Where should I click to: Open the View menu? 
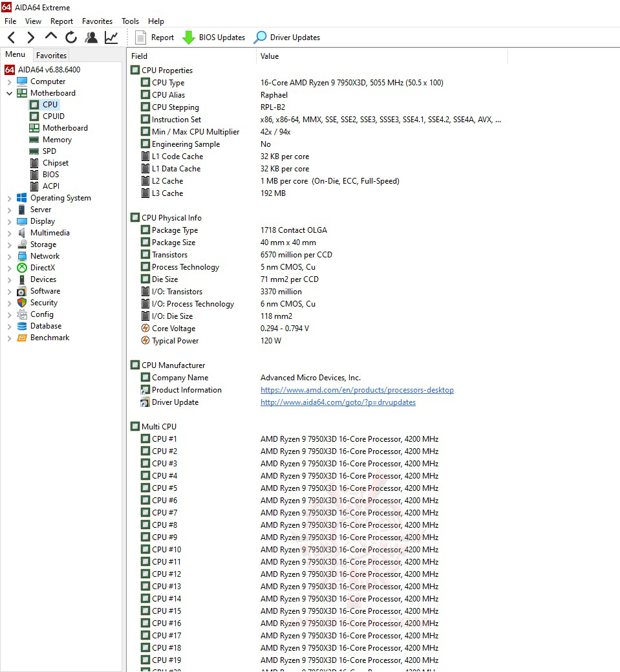click(x=33, y=21)
